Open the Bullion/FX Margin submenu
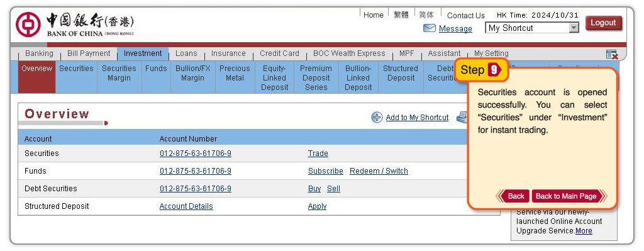This screenshot has width=644, height=251. point(192,74)
